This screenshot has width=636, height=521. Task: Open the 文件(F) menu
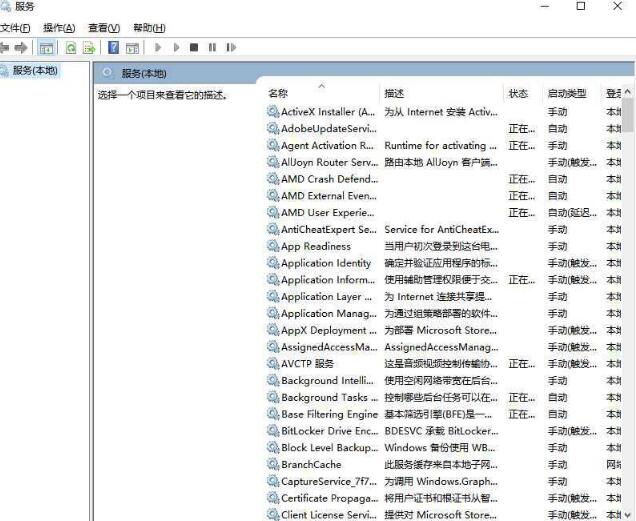point(15,28)
